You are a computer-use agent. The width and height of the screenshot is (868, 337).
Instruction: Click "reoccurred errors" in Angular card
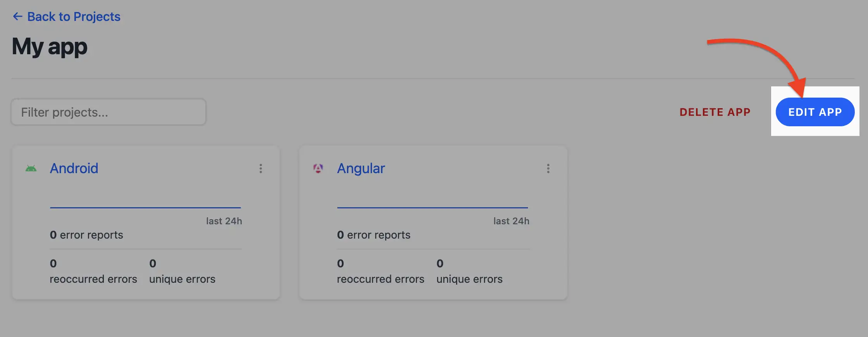coord(381,279)
